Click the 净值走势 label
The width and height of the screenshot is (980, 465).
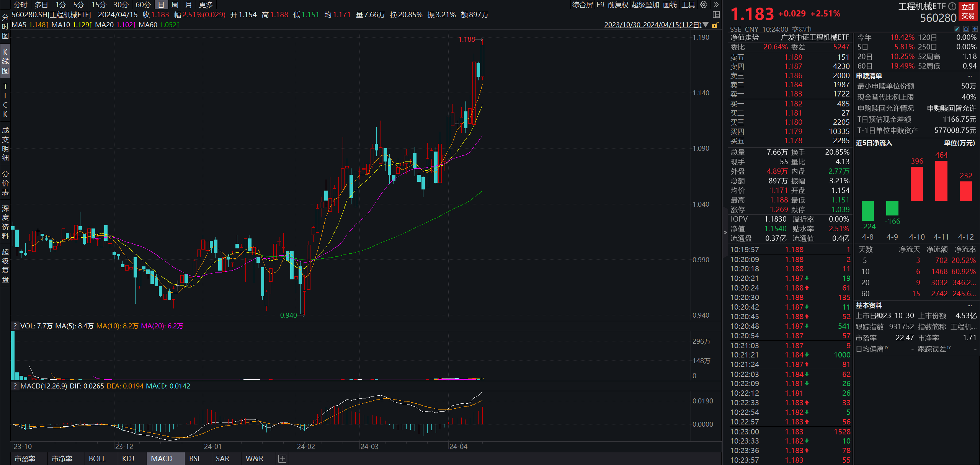coord(745,37)
